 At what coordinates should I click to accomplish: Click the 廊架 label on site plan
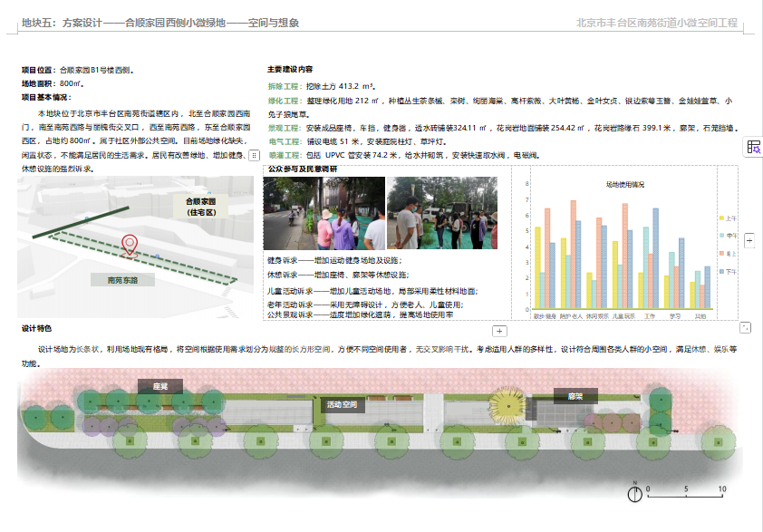[x=575, y=396]
